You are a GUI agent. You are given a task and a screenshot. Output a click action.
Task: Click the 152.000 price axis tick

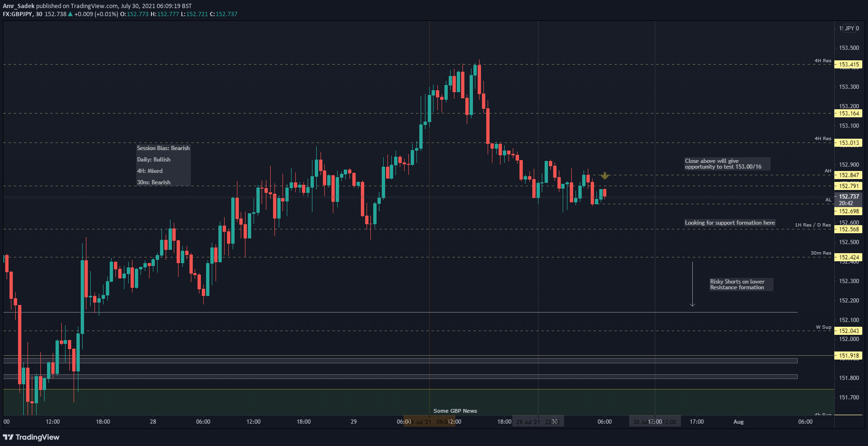click(x=849, y=339)
